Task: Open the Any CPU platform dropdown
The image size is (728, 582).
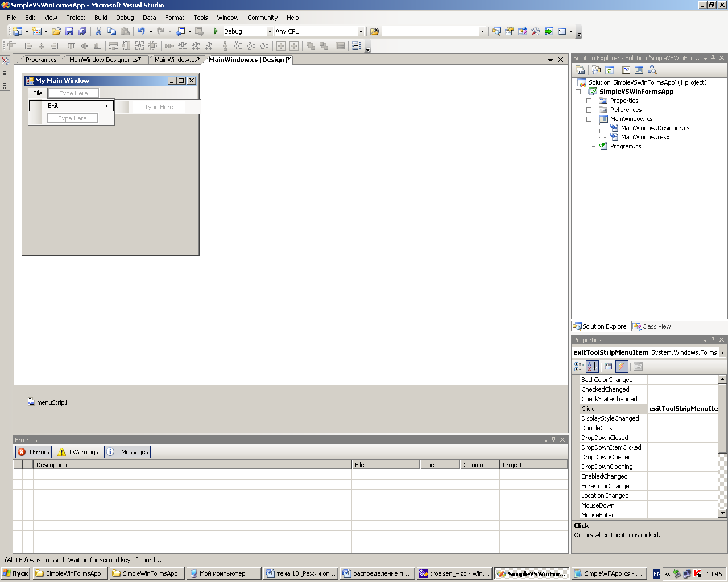Action: pos(361,31)
